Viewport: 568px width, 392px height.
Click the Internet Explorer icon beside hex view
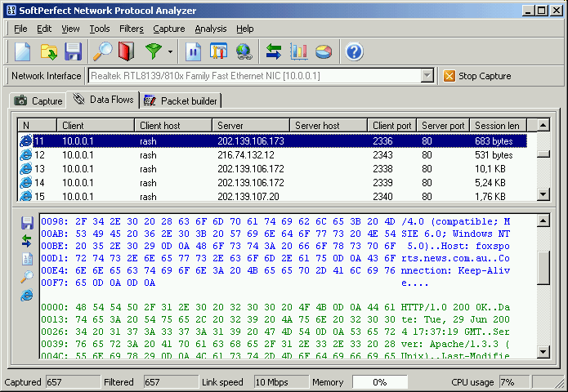pos(27,296)
